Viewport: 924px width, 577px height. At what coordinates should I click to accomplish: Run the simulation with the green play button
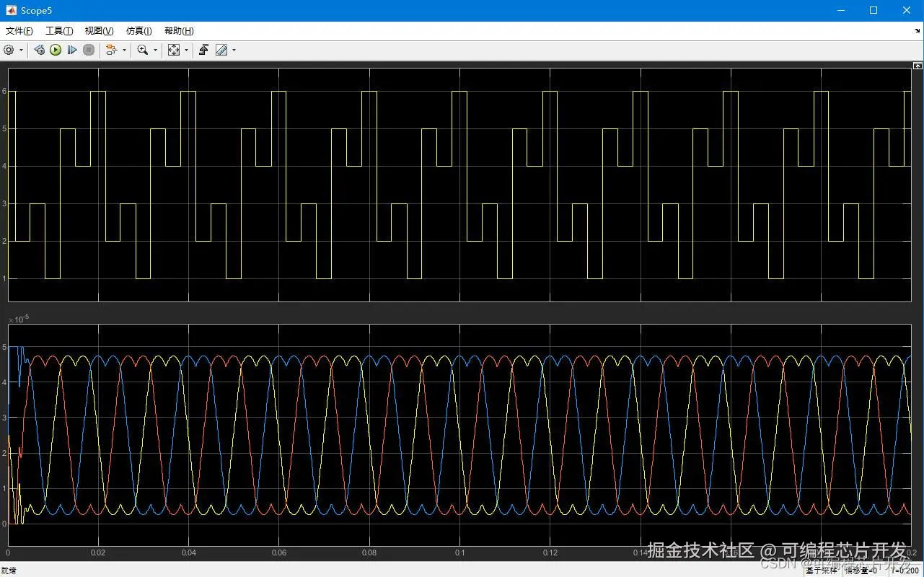click(56, 50)
